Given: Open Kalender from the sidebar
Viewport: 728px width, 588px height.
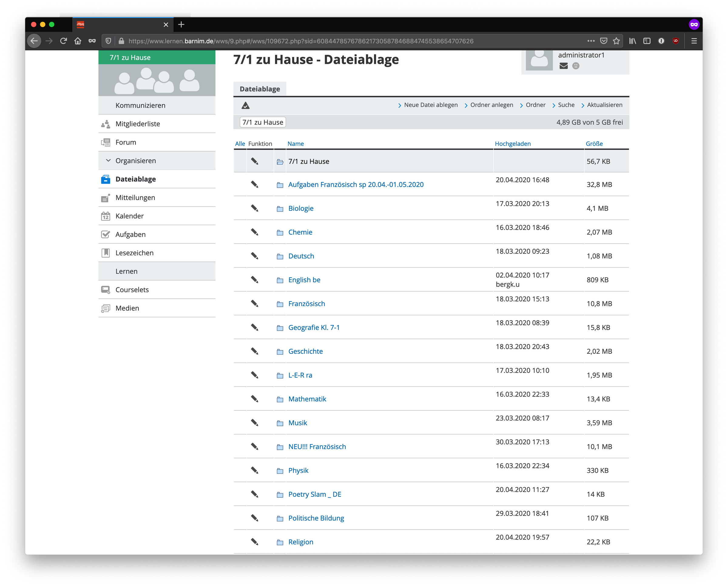Looking at the screenshot, I should [x=130, y=216].
